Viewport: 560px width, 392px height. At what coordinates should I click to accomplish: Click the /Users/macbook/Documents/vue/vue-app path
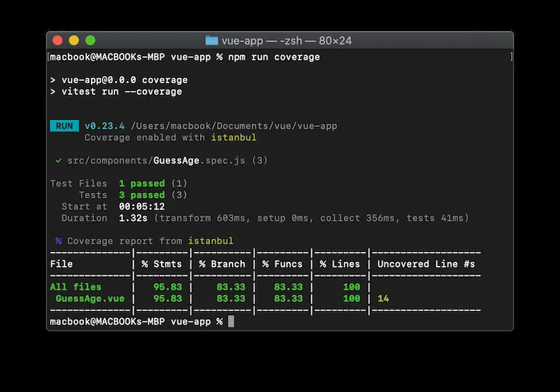[x=234, y=126]
